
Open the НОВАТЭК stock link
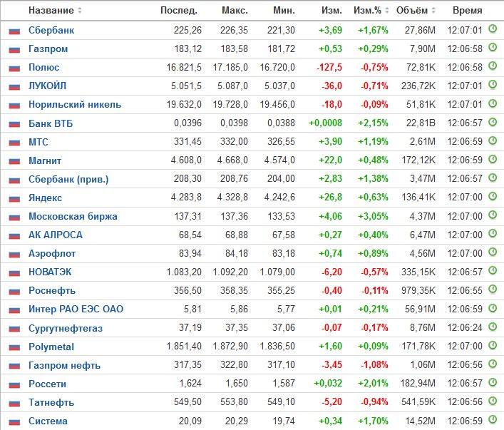tap(50, 272)
